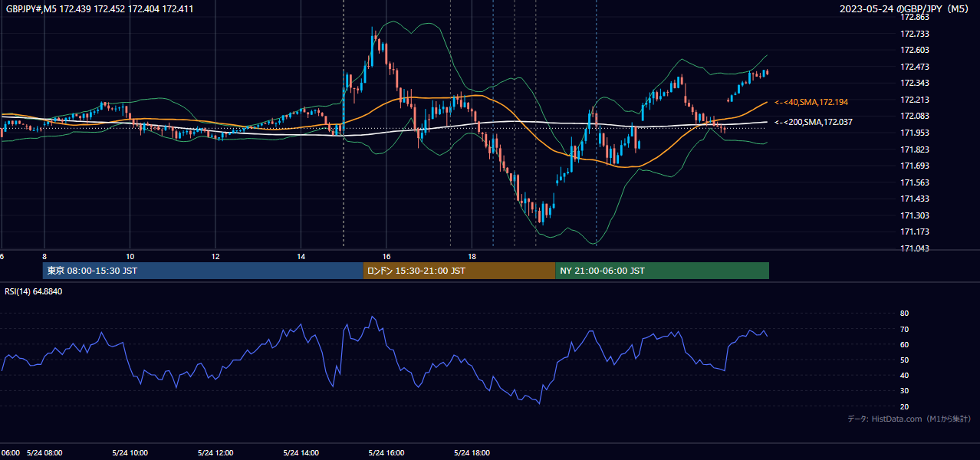Click the 5/24 12:00 bottom time label
Viewport: 980px width, 460px height.
coord(215,453)
